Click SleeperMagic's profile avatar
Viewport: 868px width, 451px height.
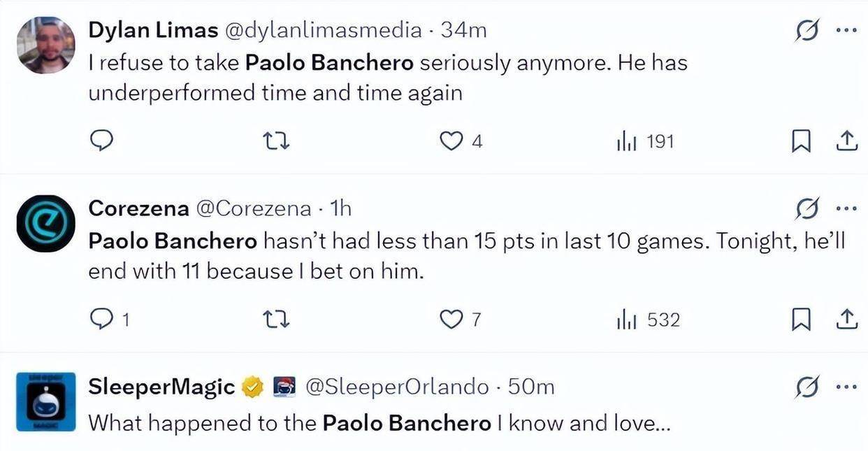[x=45, y=403]
